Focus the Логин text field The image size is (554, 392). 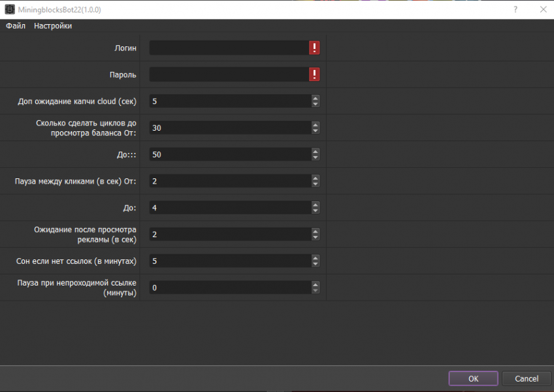click(229, 48)
